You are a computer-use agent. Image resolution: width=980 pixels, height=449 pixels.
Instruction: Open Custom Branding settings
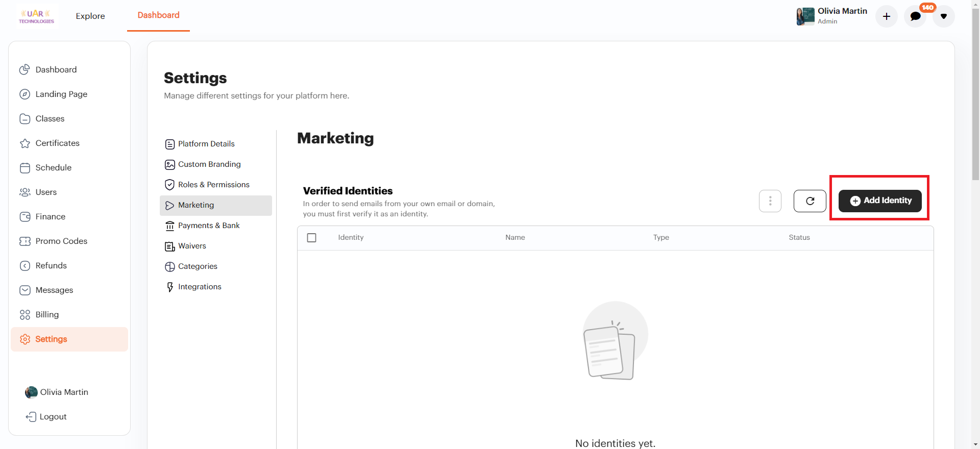click(x=209, y=164)
